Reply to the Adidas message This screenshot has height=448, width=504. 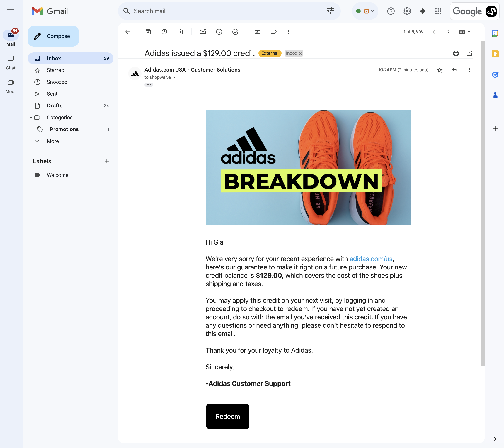pyautogui.click(x=454, y=70)
